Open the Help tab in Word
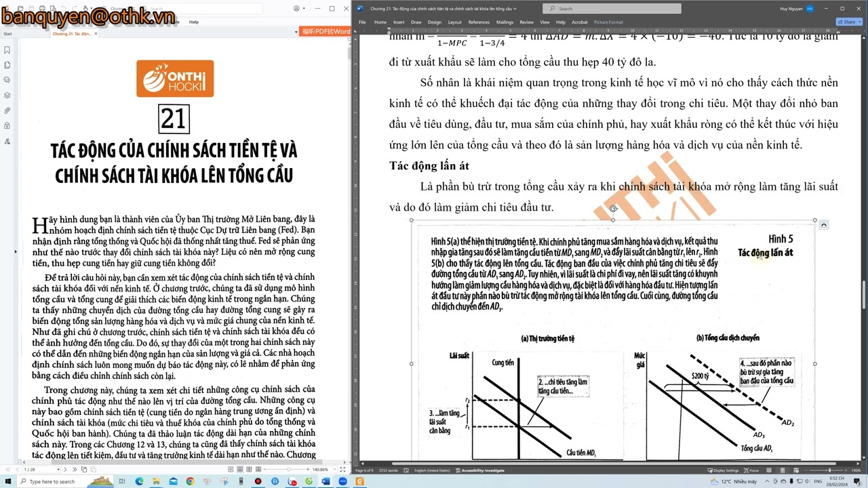The image size is (868, 488). 561,22
